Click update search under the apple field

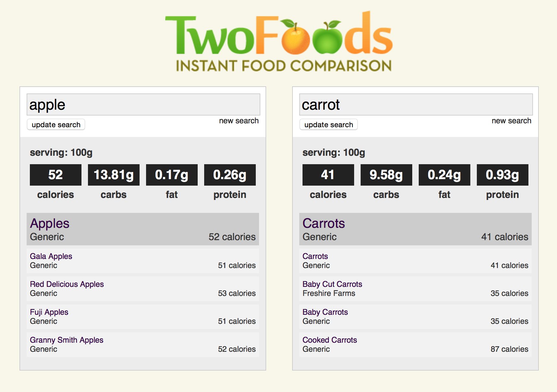(x=56, y=125)
